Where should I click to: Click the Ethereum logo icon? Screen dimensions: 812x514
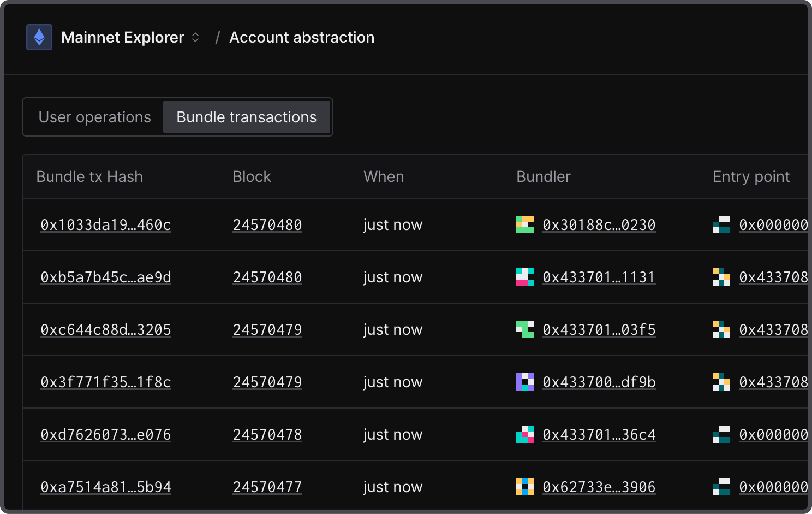39,37
